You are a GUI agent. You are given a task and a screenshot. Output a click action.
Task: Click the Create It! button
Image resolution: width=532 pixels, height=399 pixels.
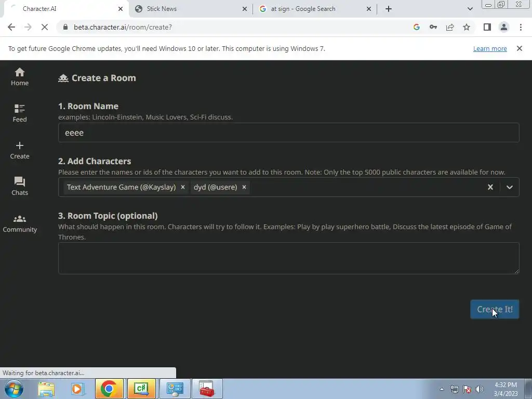(495, 309)
